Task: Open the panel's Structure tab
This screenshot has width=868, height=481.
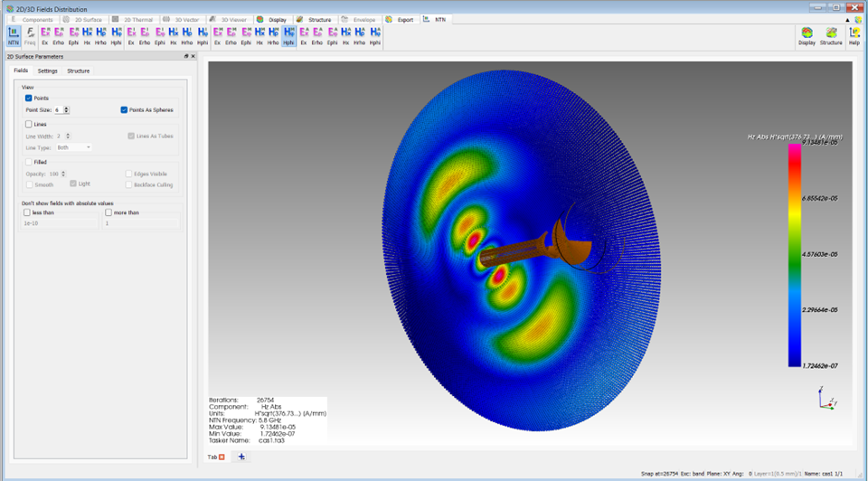Action: (78, 71)
